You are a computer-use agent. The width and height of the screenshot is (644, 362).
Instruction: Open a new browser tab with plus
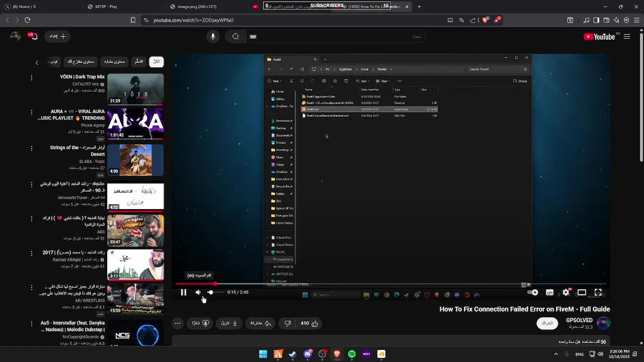(419, 7)
